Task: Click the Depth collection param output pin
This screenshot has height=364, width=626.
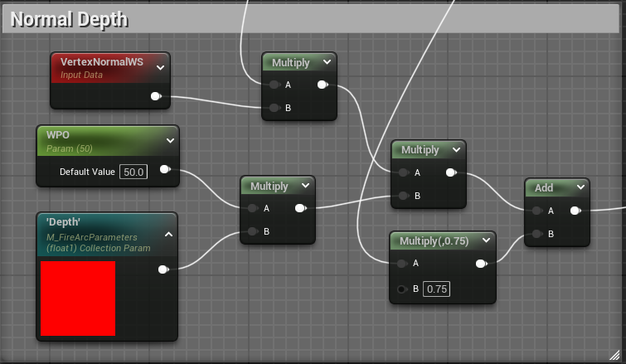Action: pyautogui.click(x=163, y=269)
